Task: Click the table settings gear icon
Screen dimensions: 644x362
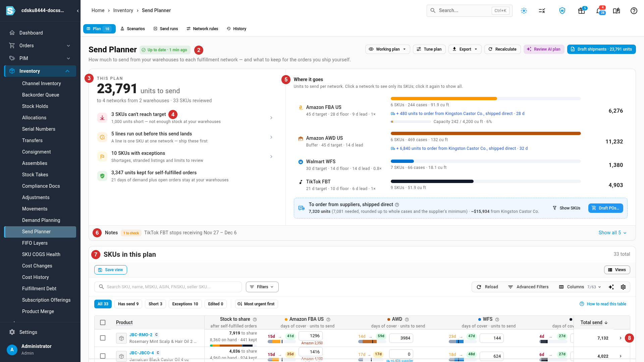Action: click(x=623, y=287)
